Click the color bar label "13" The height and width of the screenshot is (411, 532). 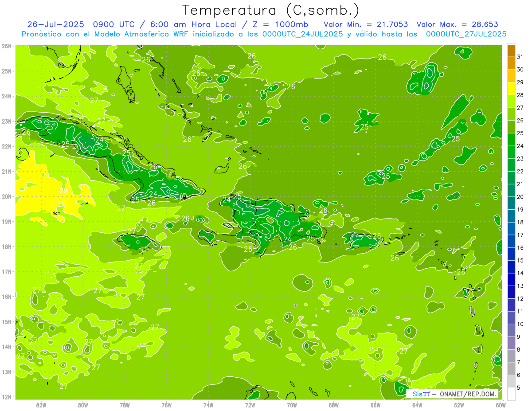[x=520, y=286]
